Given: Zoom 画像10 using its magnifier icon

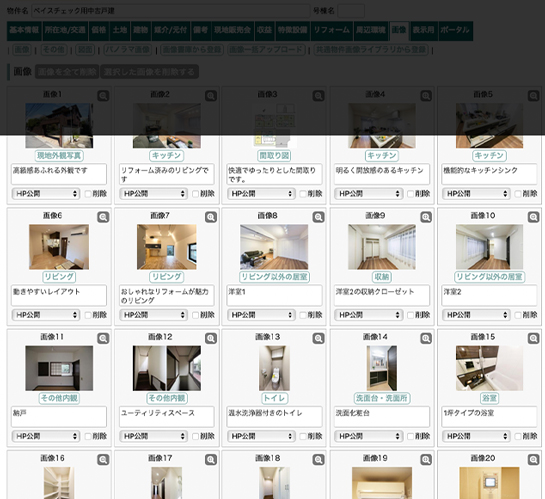Looking at the screenshot, I should [534, 217].
